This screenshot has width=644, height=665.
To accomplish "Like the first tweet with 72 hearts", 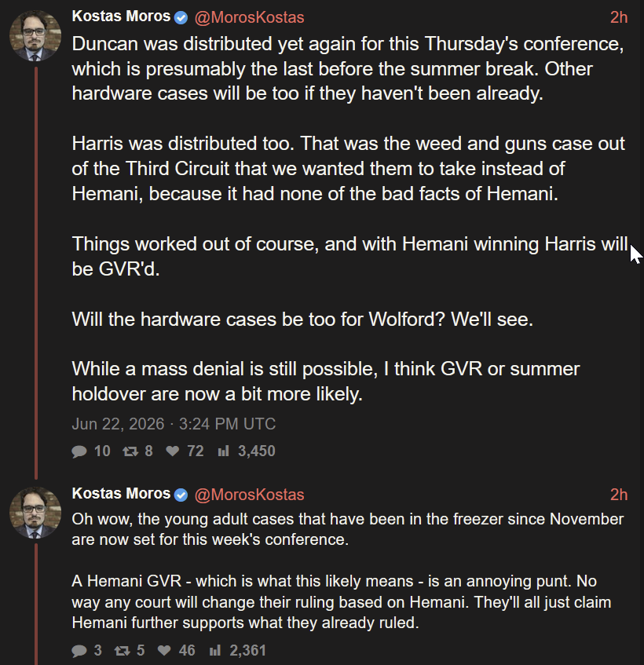I will coord(172,451).
